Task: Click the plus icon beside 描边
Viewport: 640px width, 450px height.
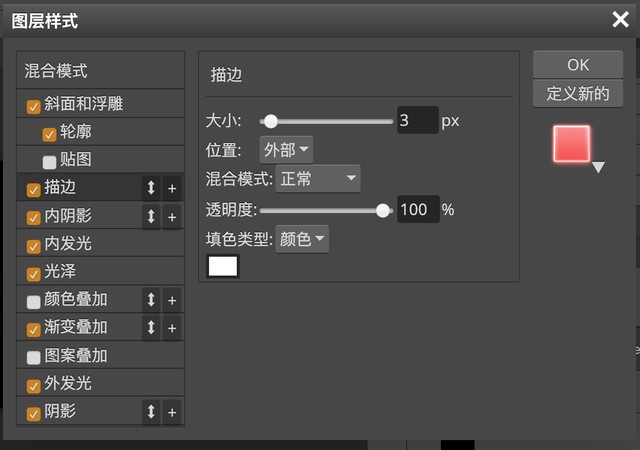Action: (171, 188)
